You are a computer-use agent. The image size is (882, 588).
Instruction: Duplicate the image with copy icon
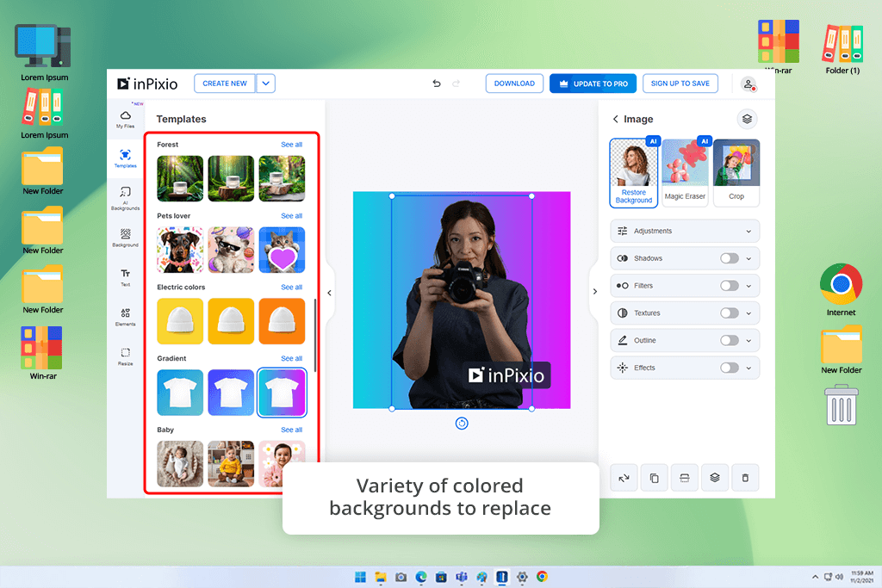[x=655, y=478]
